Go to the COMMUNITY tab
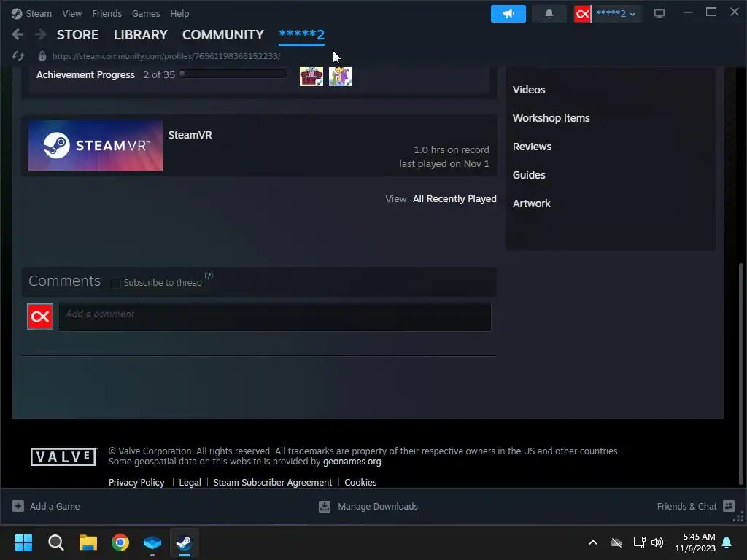Image resolution: width=747 pixels, height=560 pixels. coord(223,35)
